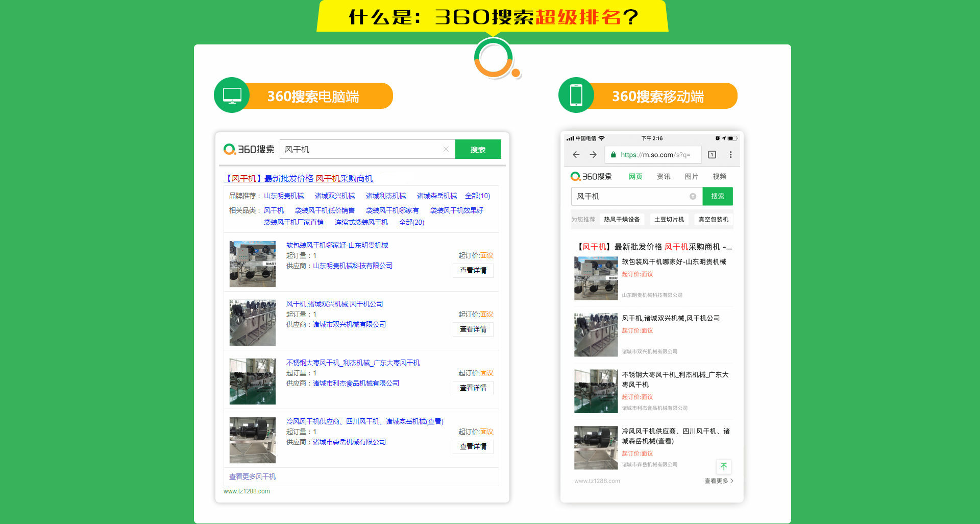Screen dimensions: 980x524
Task: Open 软包装风干机哪家好-山东明贵机械 desktop link
Action: 337,245
